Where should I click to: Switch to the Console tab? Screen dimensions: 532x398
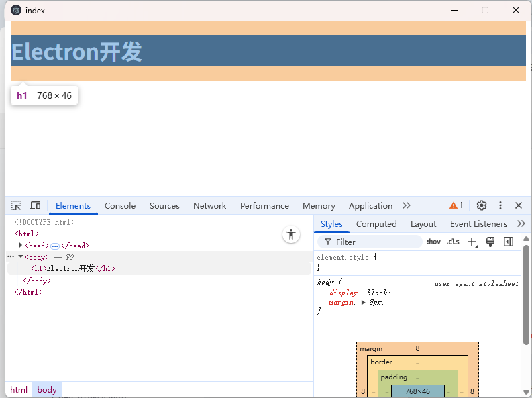[x=120, y=206]
